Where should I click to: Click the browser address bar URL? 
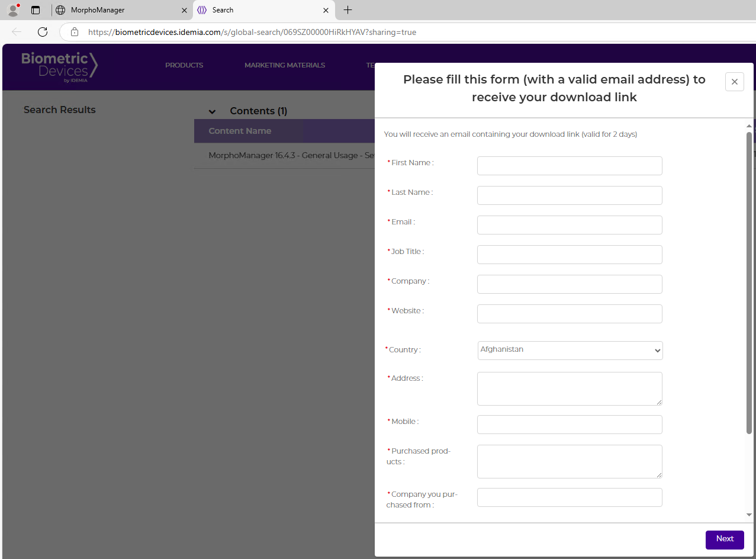click(252, 32)
